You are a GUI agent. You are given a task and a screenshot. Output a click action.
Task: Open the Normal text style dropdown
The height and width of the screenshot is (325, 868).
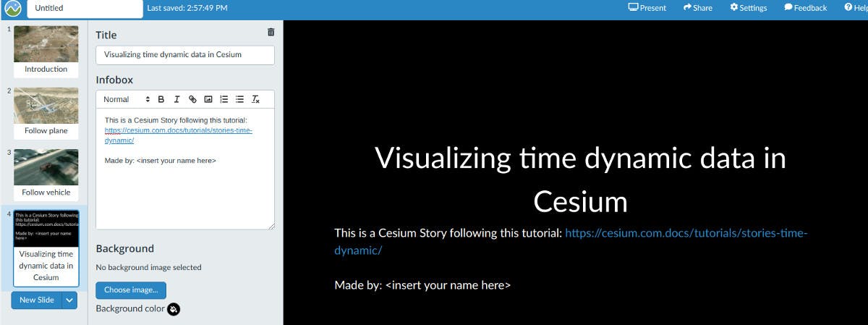pyautogui.click(x=126, y=99)
